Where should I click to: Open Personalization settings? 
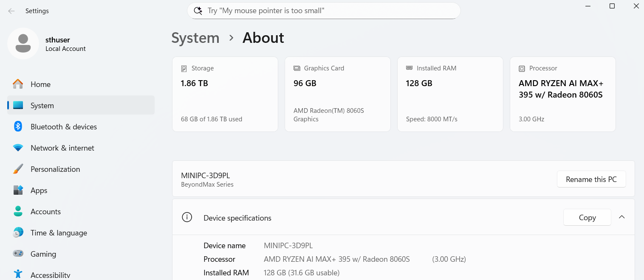[81, 169]
